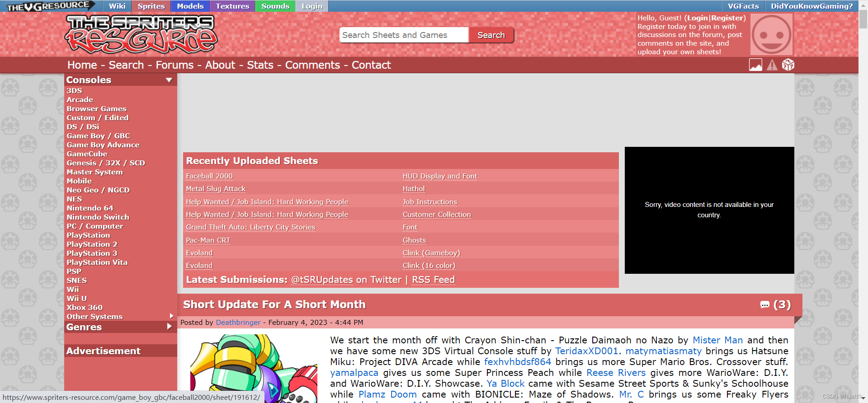Image resolution: width=868 pixels, height=403 pixels.
Task: Select Browser Games console
Action: (x=96, y=108)
